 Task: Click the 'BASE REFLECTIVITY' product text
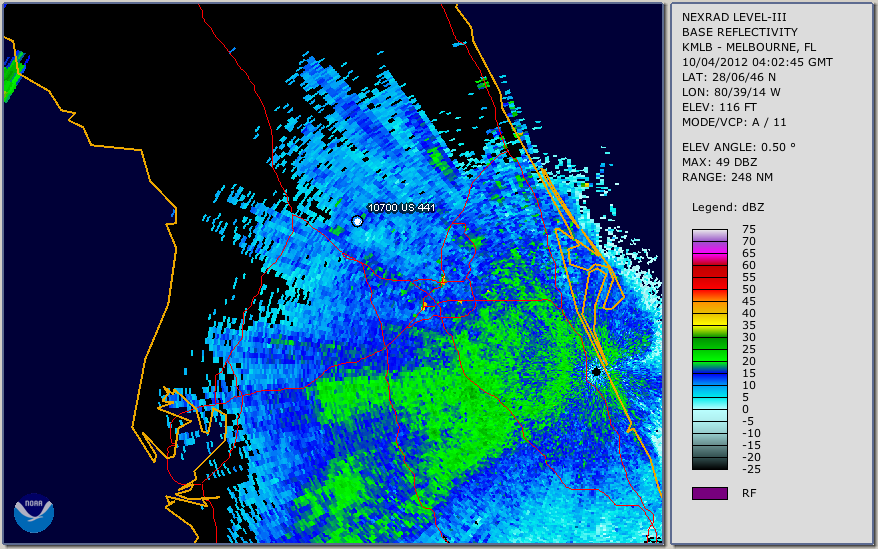coord(739,32)
